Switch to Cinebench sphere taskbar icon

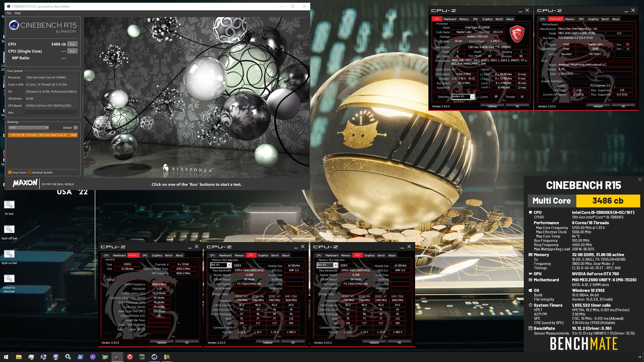tap(154, 357)
